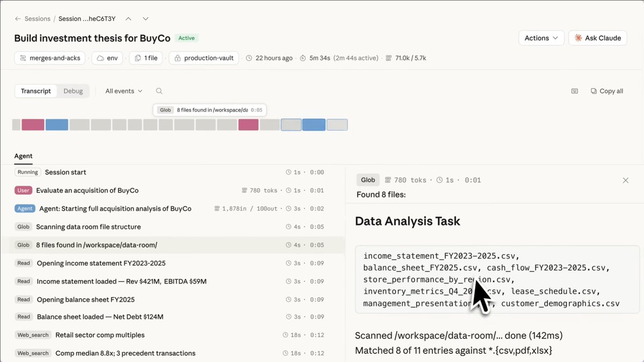This screenshot has width=644, height=362.
Task: Select '8 files found in /workspace/data-room/' row
Action: tap(172, 245)
